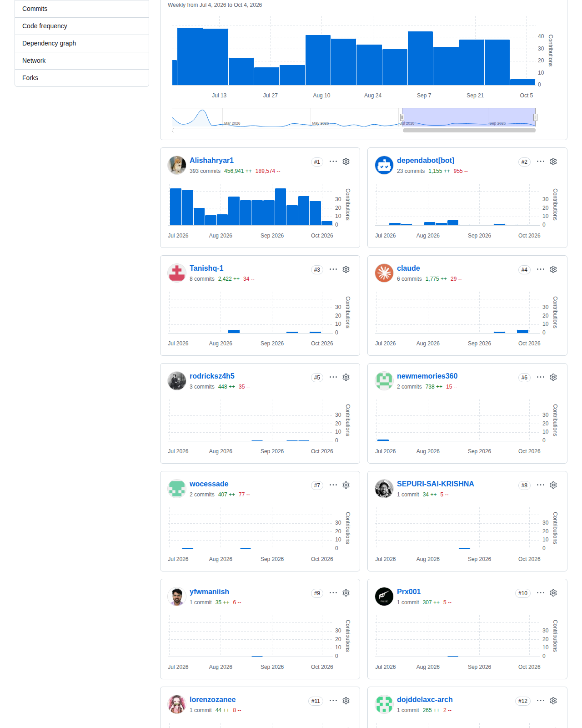Open Tanishq-1's 8 commits link
Screen dimensions: 582x728
(202, 279)
